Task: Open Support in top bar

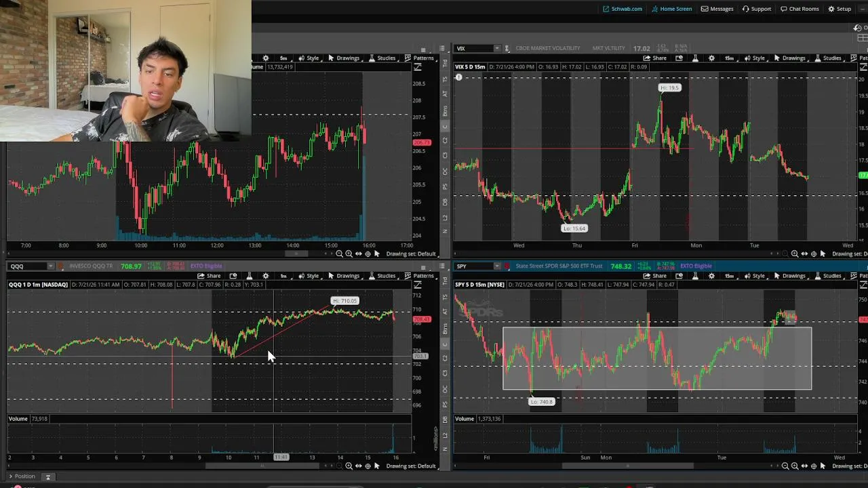Action: [x=756, y=9]
